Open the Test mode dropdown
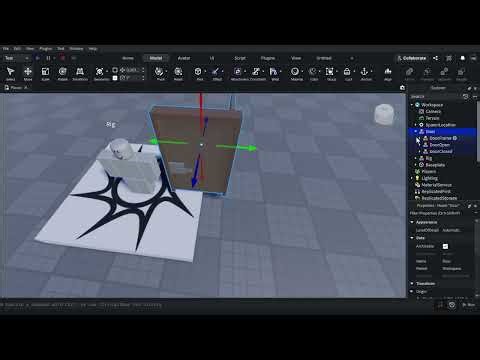The image size is (480, 360). tap(17, 58)
